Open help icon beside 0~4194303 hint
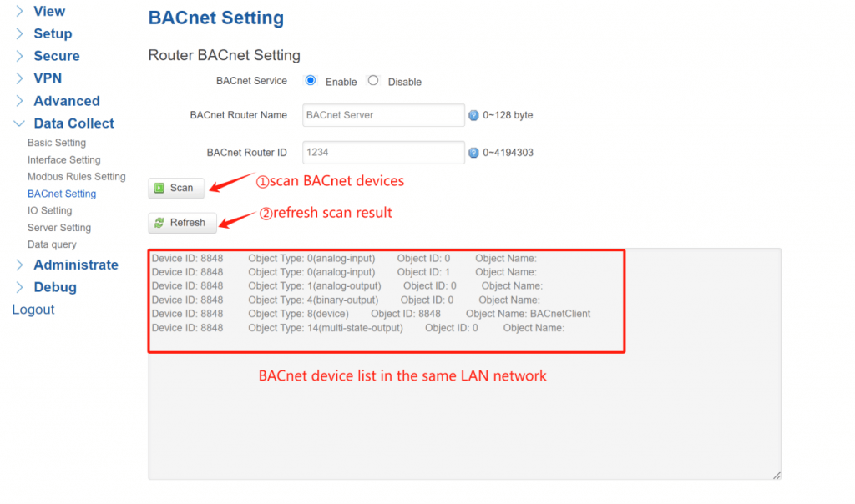855x504 pixels. coord(476,152)
